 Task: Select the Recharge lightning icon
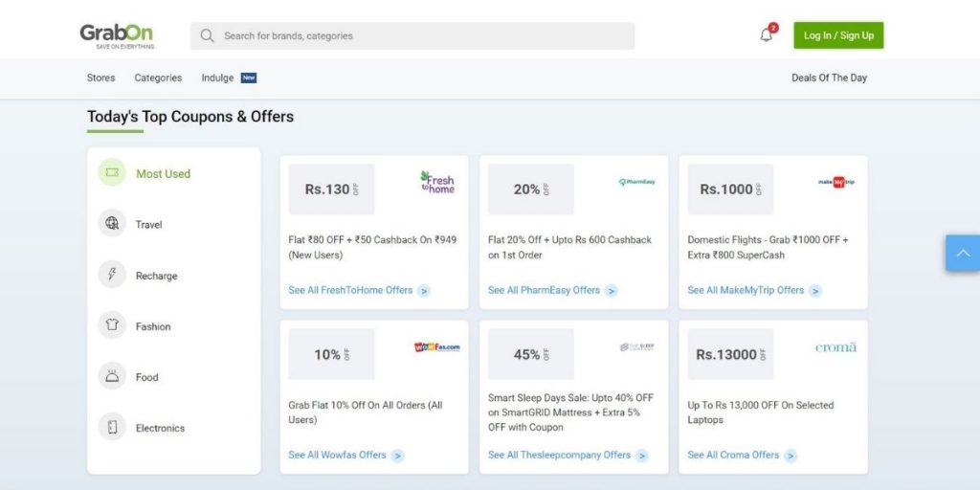112,275
